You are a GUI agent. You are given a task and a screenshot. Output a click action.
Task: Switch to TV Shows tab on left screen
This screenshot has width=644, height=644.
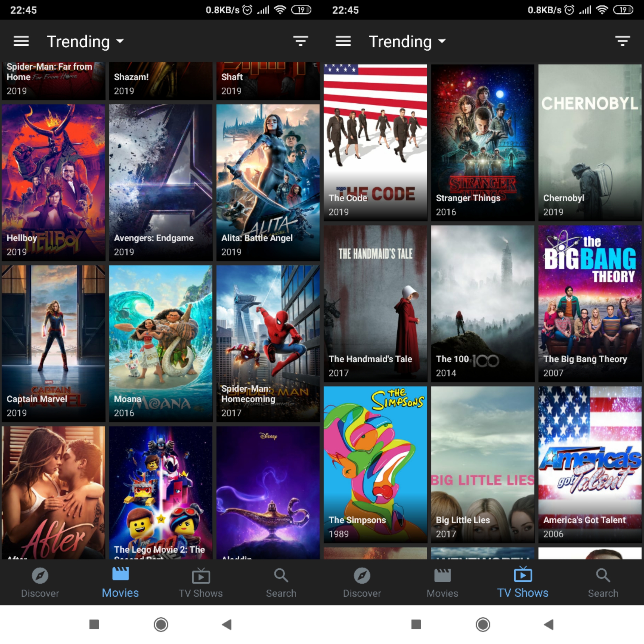coord(201,582)
